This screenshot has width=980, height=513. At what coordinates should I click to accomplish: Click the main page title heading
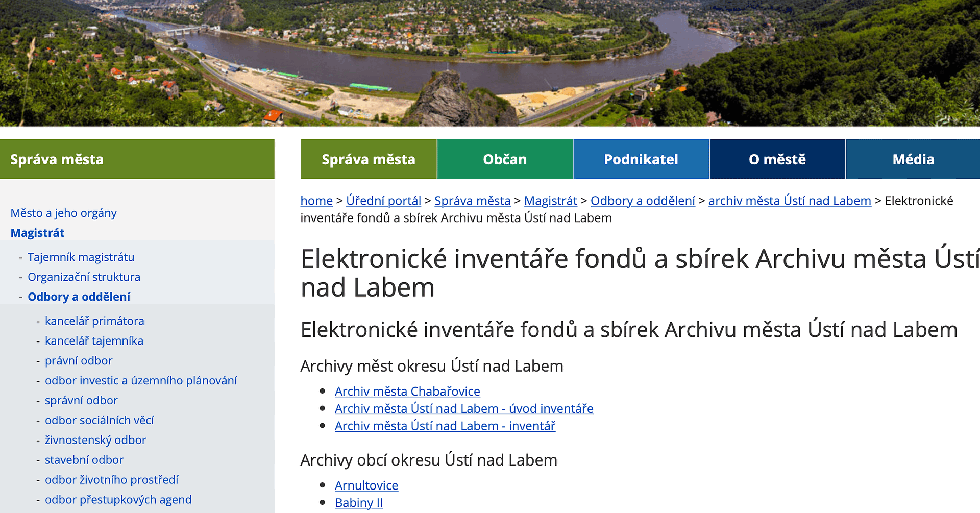[640, 273]
